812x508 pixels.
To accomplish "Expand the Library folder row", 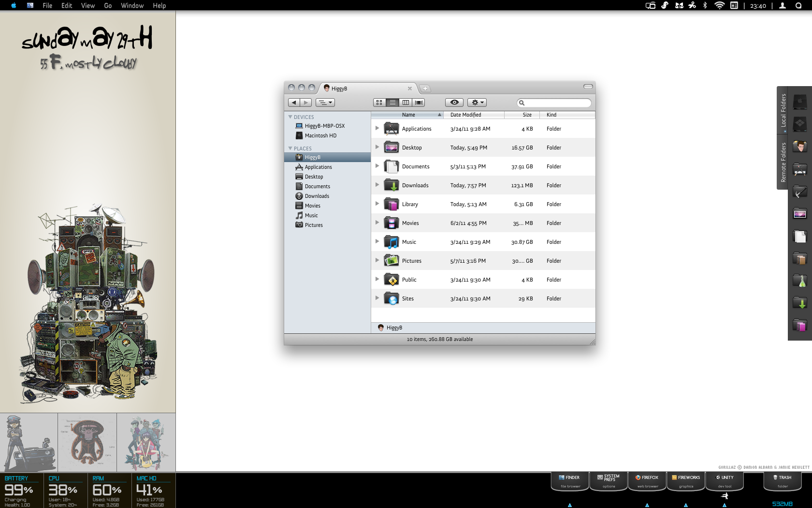I will point(377,204).
